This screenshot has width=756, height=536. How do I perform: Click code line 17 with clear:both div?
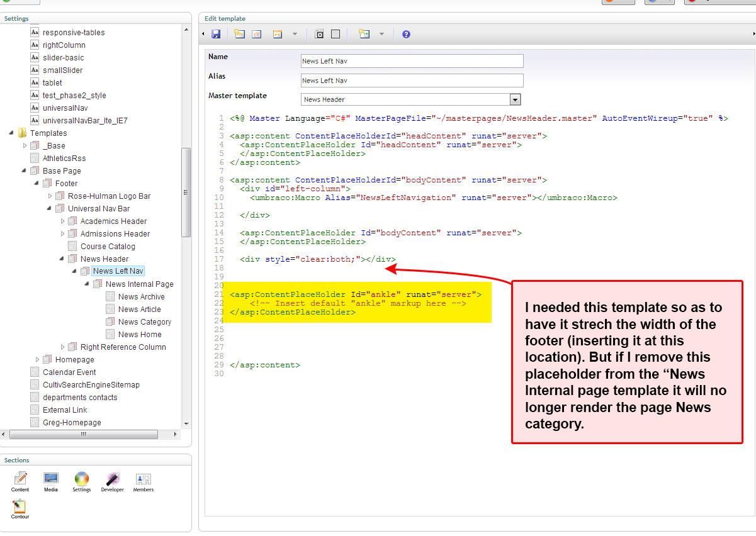pyautogui.click(x=318, y=259)
